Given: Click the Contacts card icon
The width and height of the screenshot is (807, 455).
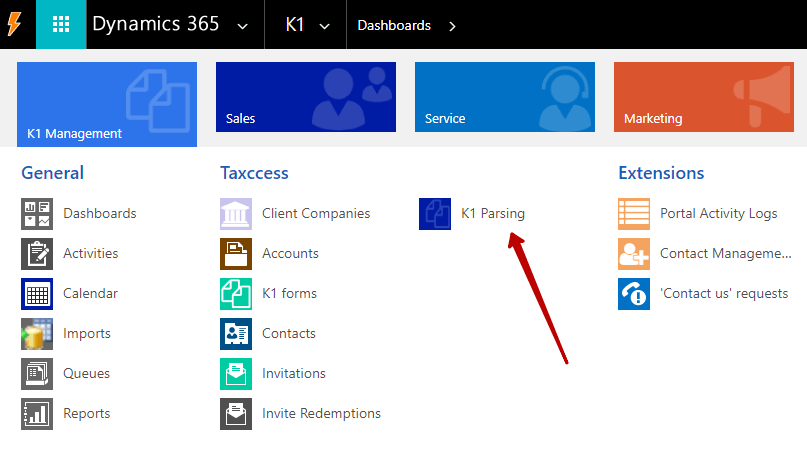Looking at the screenshot, I should point(236,334).
